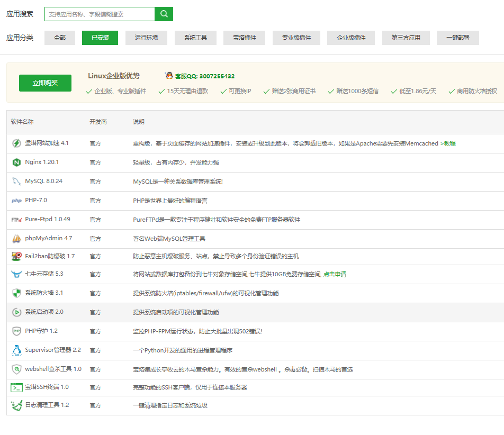Viewport: 504px width, 435px height.
Task: Open the 点击申请 link in 七牛云存储 row
Action: [335, 274]
